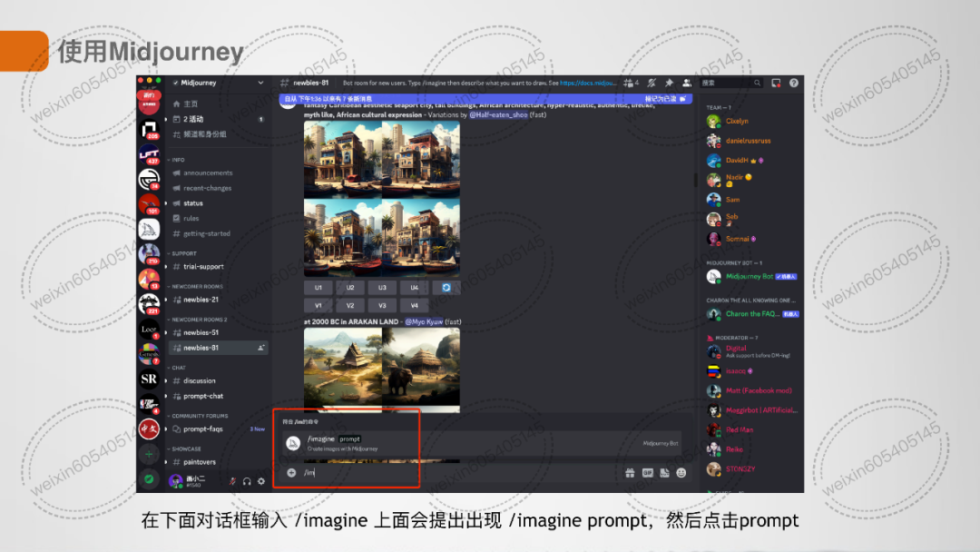Open the announcements channel

tap(208, 172)
